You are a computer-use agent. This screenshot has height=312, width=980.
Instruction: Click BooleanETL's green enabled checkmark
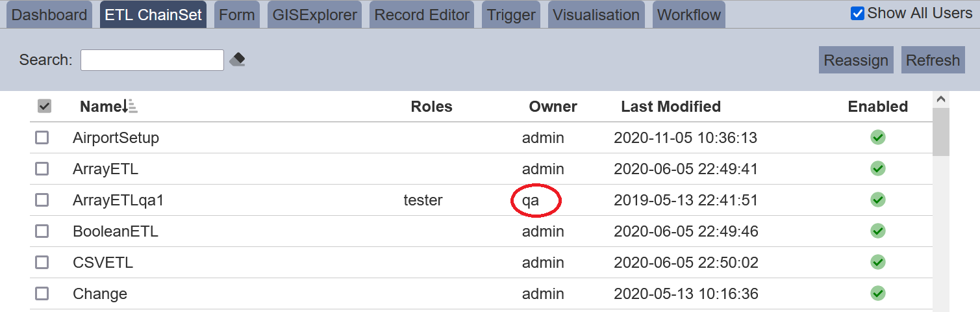pos(878,231)
